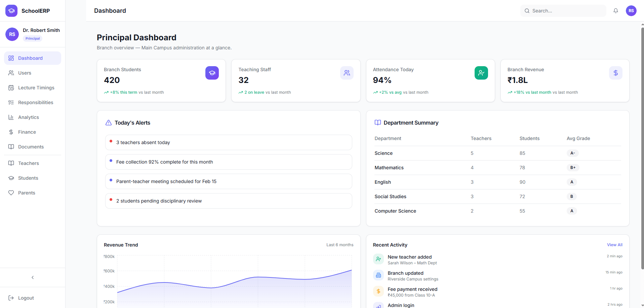Click the Branch Revenue value ₹1.8L
Screen dimensions: 644x308
pyautogui.click(x=518, y=80)
